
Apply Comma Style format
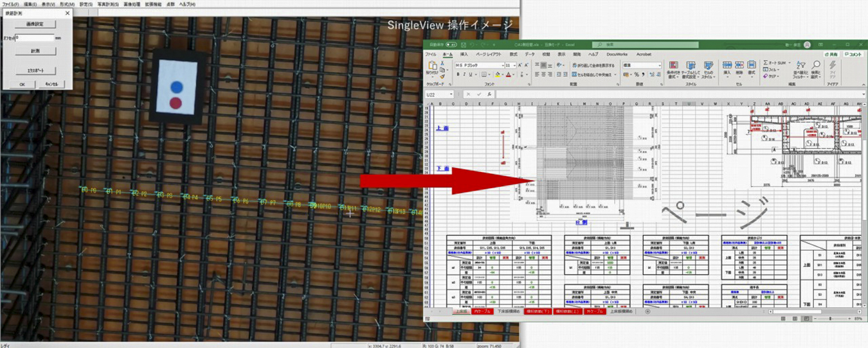pos(643,74)
